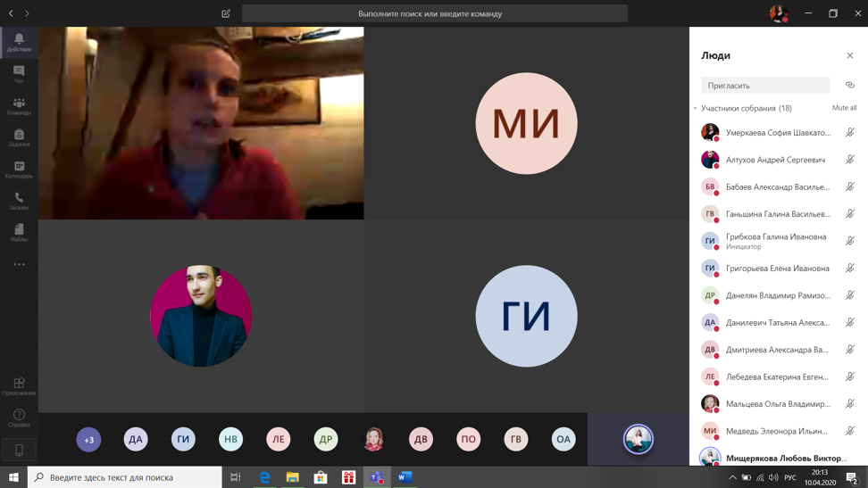Open Приложения (Apps) in sidebar

point(19,386)
